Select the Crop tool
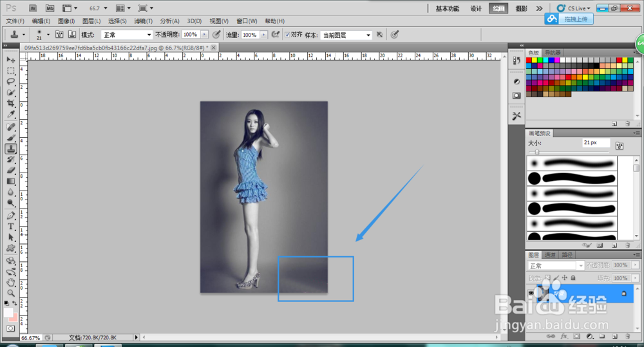The height and width of the screenshot is (347, 644). pos(11,103)
